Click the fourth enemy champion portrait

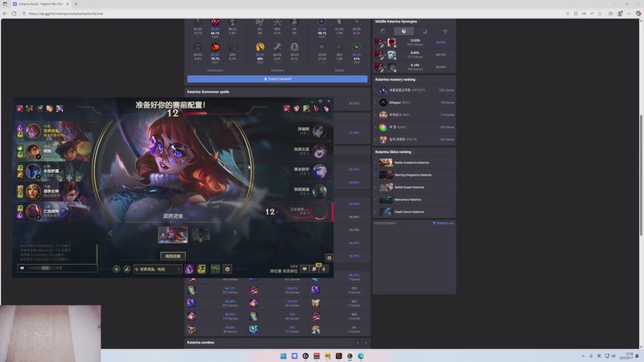(319, 191)
